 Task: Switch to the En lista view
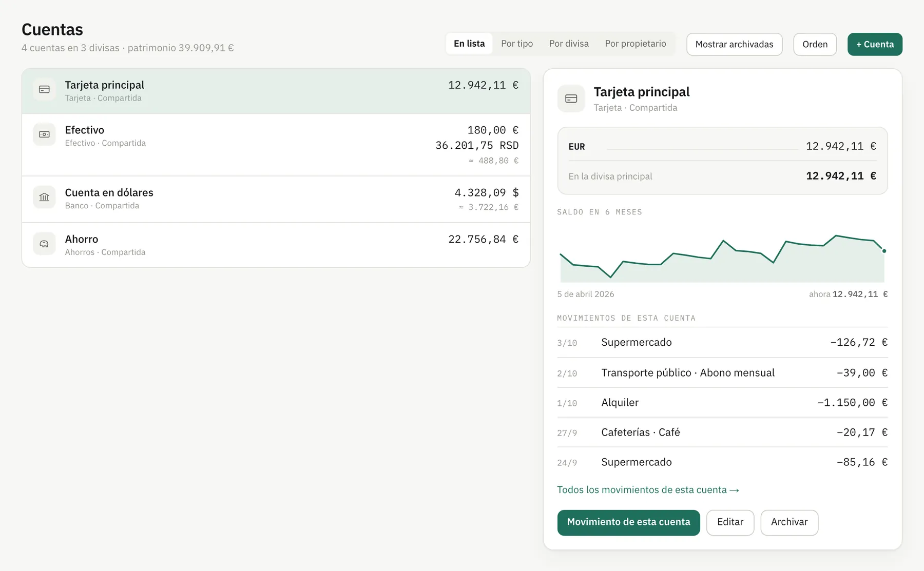[469, 44]
